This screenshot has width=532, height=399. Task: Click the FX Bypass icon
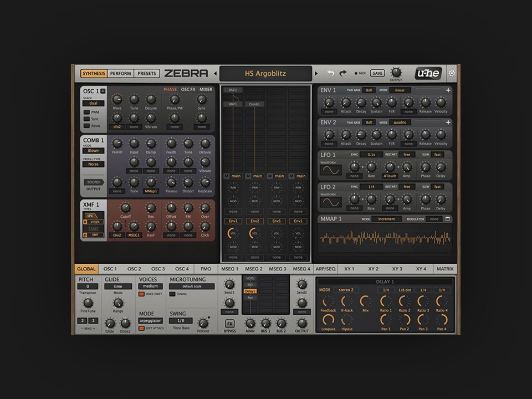point(229,324)
